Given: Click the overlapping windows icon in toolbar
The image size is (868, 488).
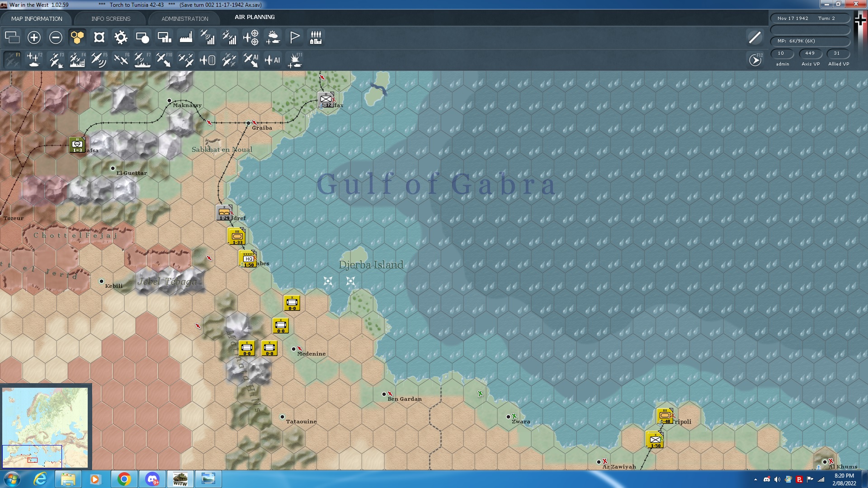Looking at the screenshot, I should pyautogui.click(x=12, y=38).
